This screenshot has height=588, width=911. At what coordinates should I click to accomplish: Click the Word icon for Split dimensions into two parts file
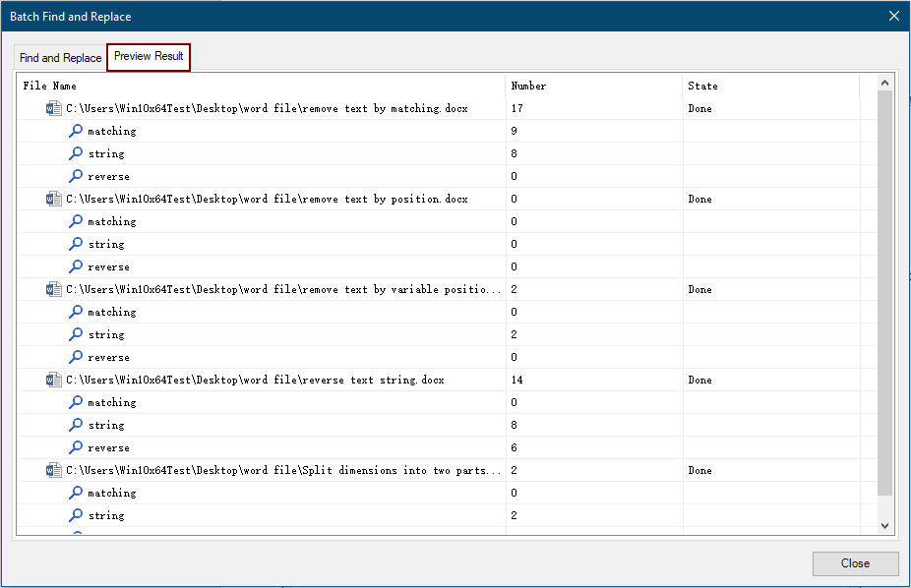pyautogui.click(x=53, y=470)
